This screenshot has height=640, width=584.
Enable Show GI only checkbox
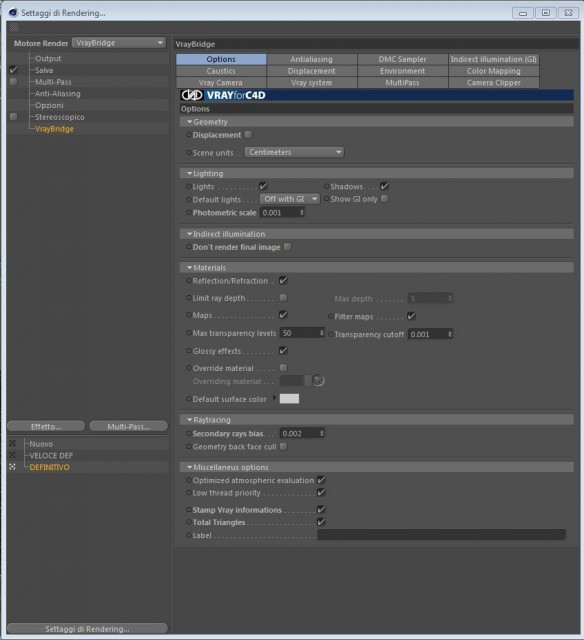pyautogui.click(x=384, y=199)
